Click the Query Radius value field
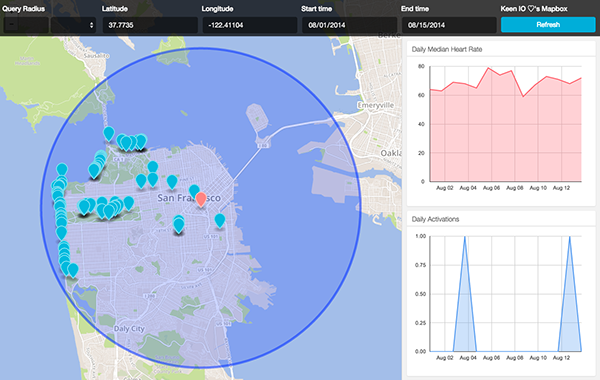The height and width of the screenshot is (380, 600). pyautogui.click(x=33, y=25)
